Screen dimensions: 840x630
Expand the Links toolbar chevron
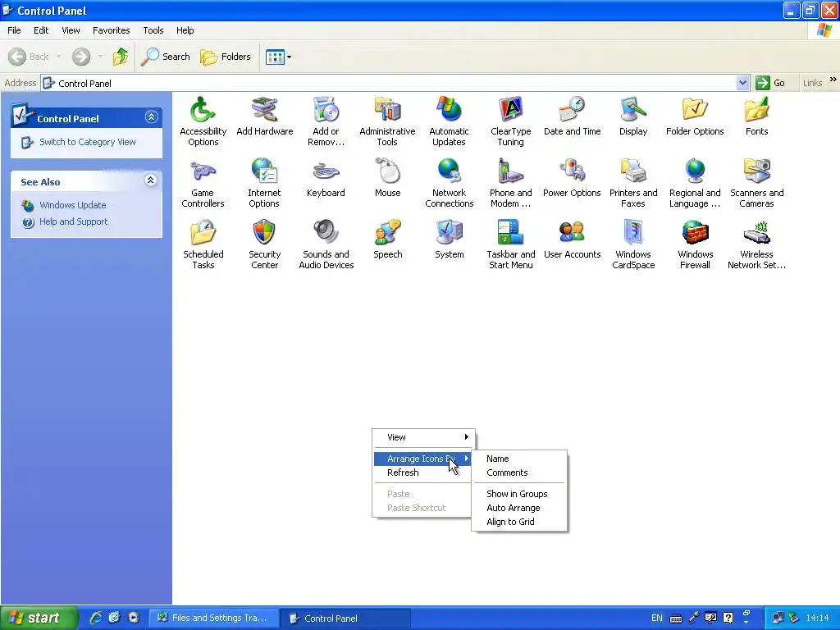[833, 80]
